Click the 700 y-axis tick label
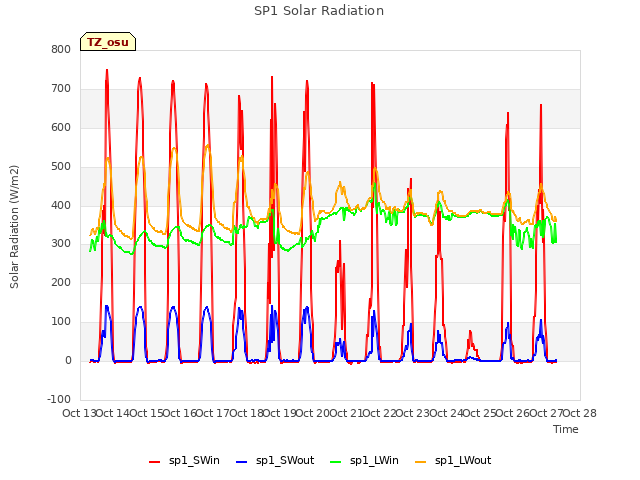Viewport: 640px width, 480px height. click(x=61, y=89)
